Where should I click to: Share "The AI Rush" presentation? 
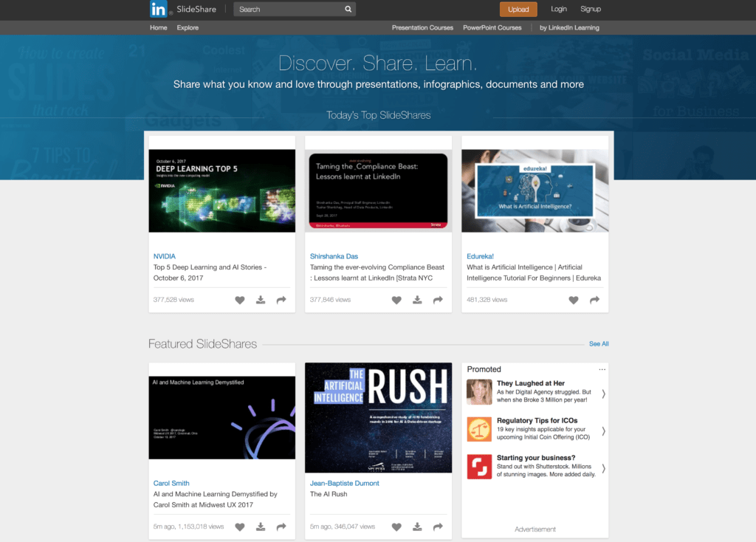tap(438, 526)
